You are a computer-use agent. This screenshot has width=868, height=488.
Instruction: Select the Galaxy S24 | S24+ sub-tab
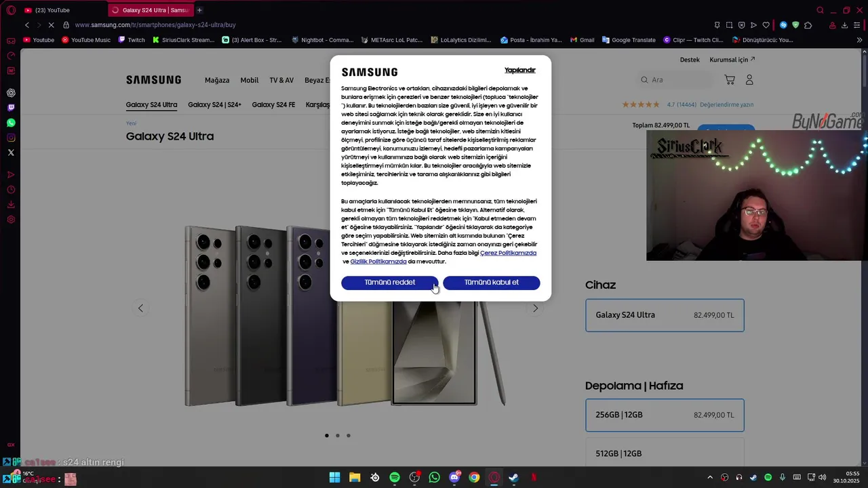point(214,104)
